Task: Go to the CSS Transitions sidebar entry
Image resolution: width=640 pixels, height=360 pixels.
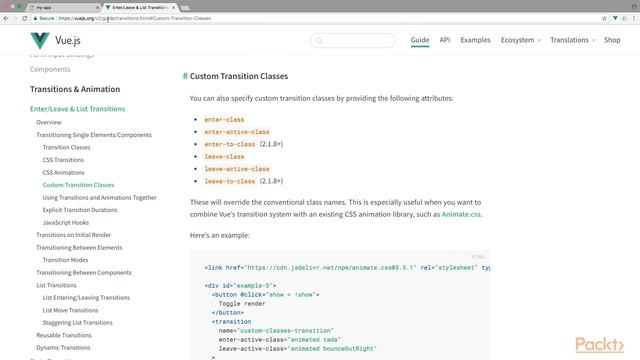Action: 63,160
